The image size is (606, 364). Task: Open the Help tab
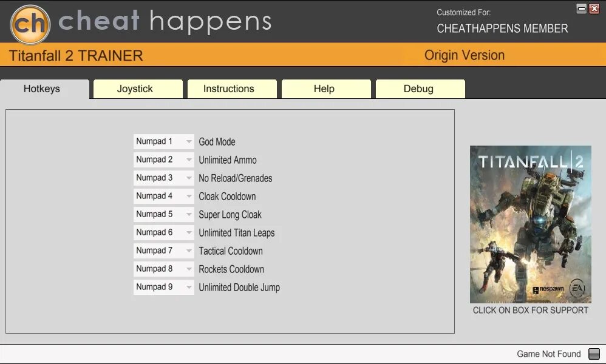326,89
